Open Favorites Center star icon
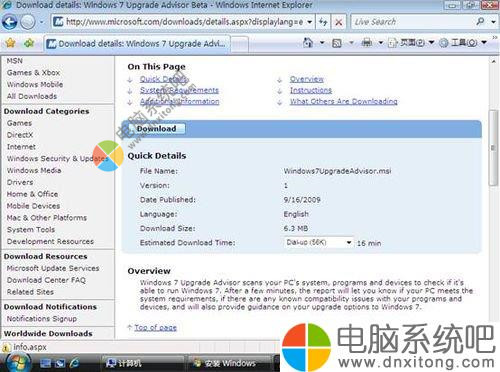Screen dimensions: 500x372 (x=10, y=43)
